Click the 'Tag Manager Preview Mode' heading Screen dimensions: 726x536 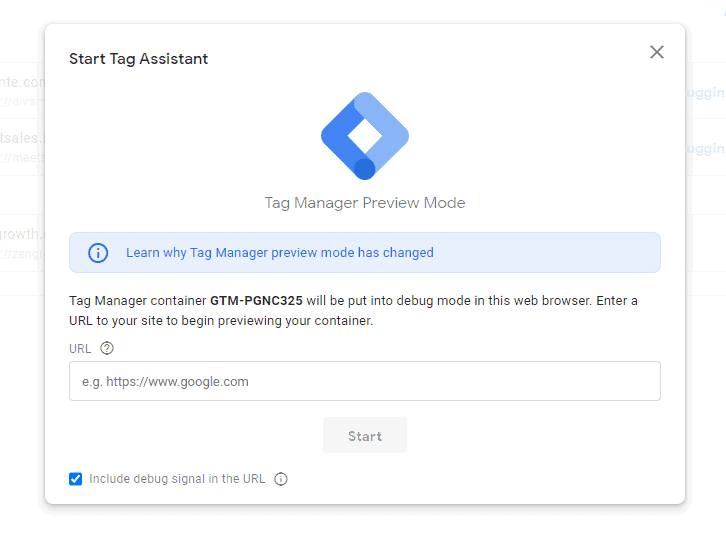(364, 203)
